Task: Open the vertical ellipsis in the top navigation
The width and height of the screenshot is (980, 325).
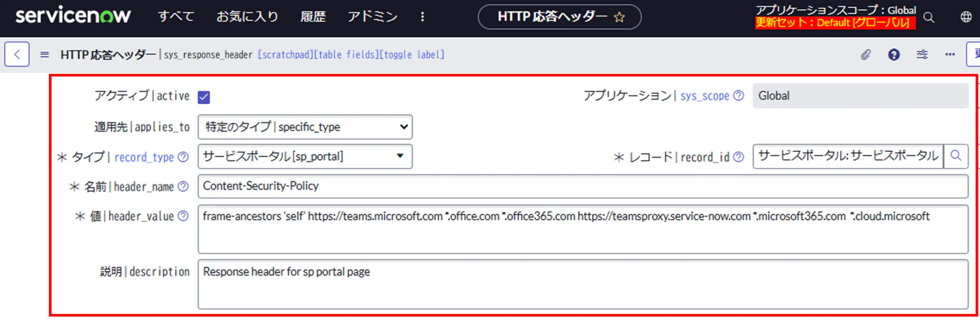Action: pos(423,17)
